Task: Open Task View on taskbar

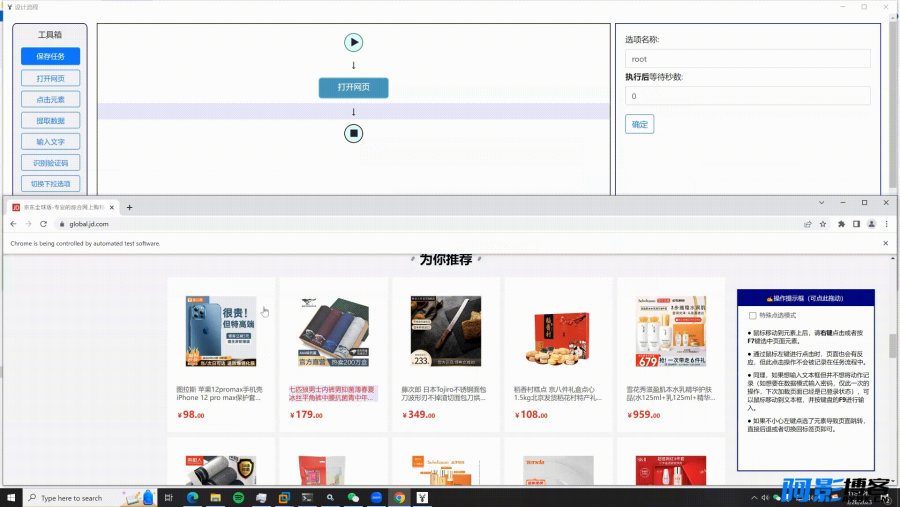Action: pos(169,498)
